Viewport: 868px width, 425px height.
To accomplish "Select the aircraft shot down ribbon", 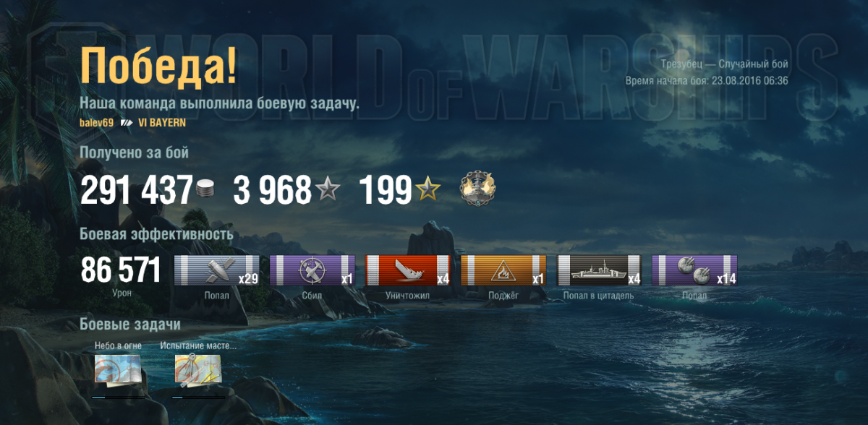I will (312, 270).
